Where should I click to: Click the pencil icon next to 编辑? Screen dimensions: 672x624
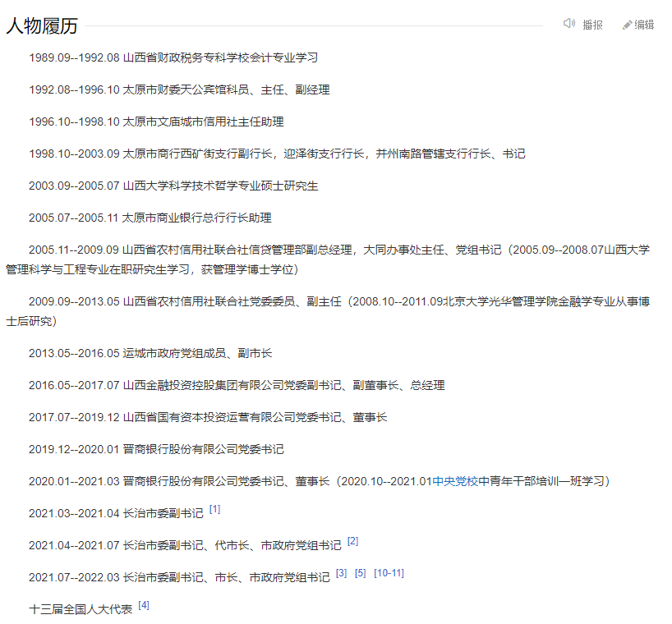click(626, 25)
